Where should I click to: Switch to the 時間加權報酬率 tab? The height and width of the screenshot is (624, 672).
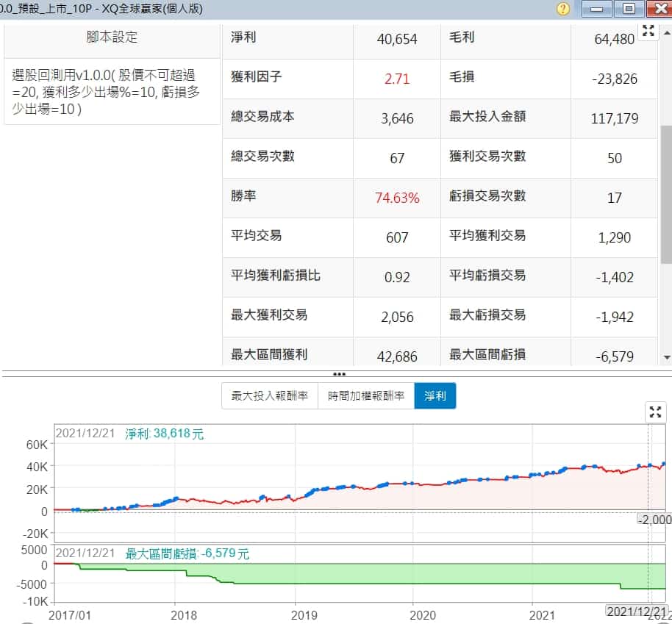tap(366, 396)
